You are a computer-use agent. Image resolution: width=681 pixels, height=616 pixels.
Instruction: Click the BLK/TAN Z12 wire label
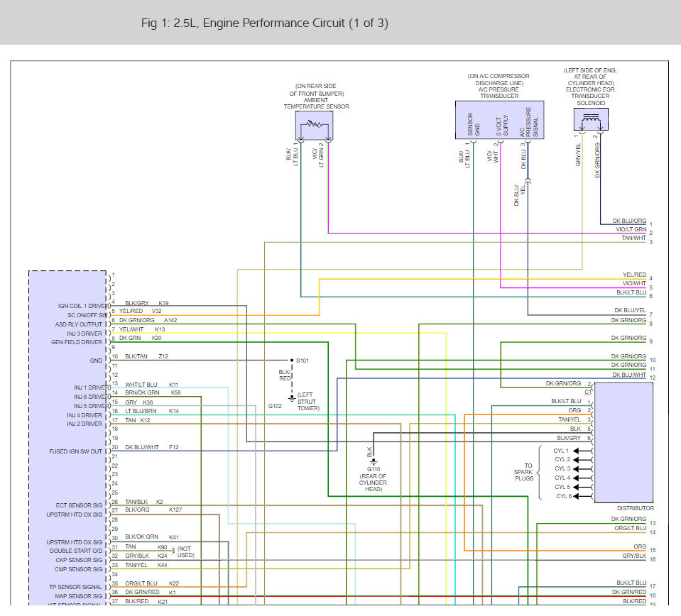click(146, 356)
